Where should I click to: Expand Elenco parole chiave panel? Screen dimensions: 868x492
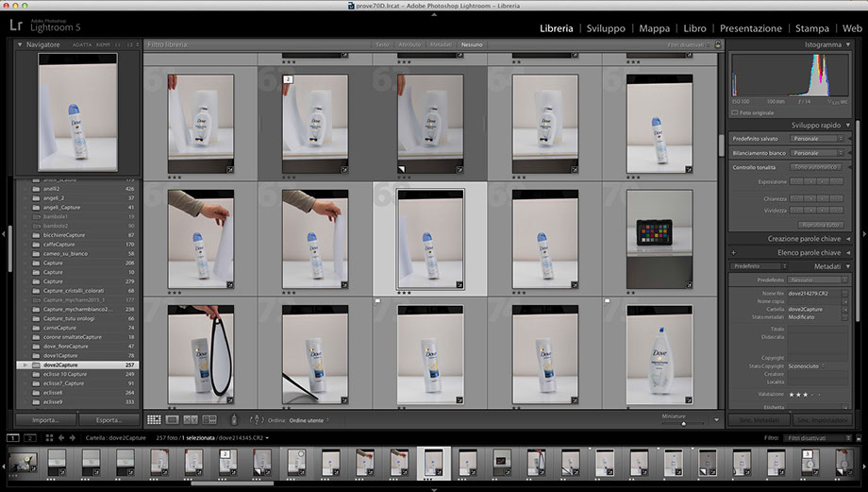click(x=848, y=253)
